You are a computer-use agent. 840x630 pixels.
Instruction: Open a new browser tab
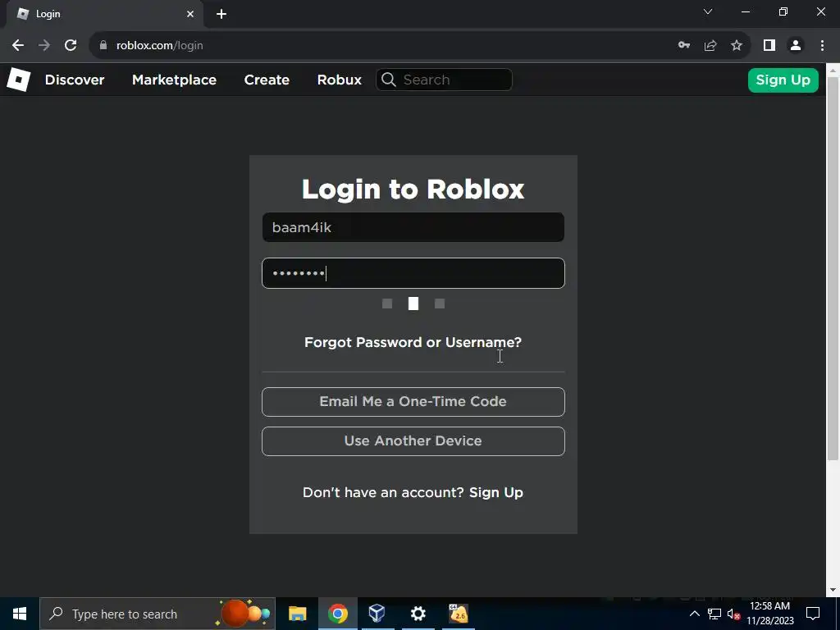221,14
